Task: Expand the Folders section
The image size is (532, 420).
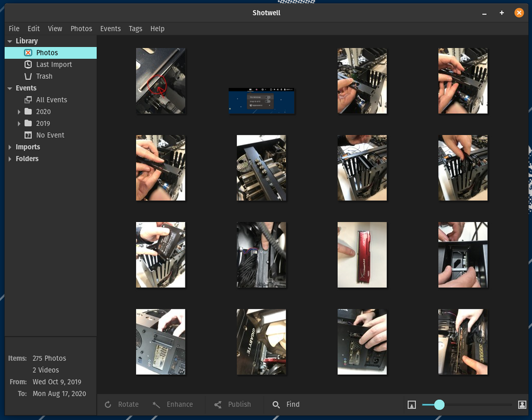Action: coord(10,159)
